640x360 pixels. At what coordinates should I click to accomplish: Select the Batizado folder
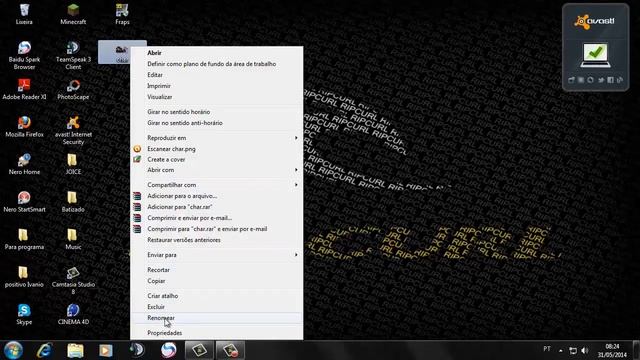click(x=73, y=202)
